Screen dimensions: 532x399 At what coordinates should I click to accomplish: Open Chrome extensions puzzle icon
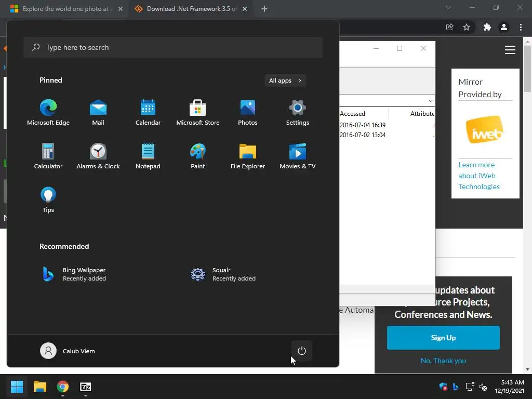click(x=487, y=27)
